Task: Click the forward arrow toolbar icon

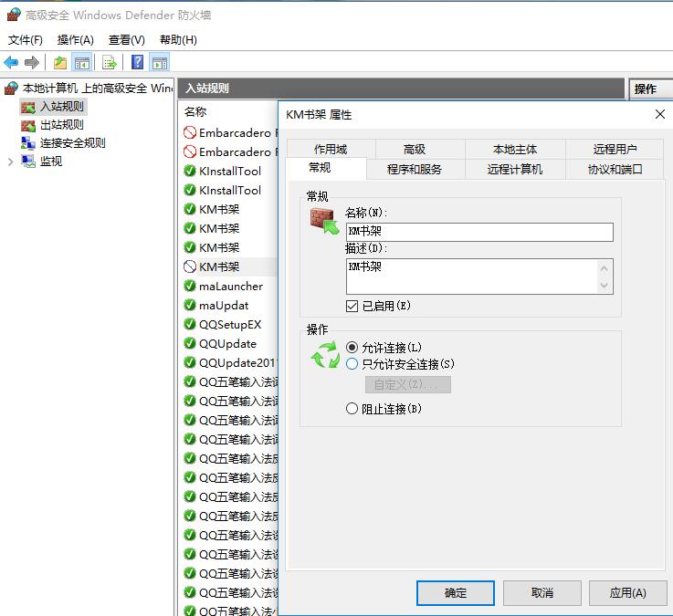Action: (x=32, y=63)
